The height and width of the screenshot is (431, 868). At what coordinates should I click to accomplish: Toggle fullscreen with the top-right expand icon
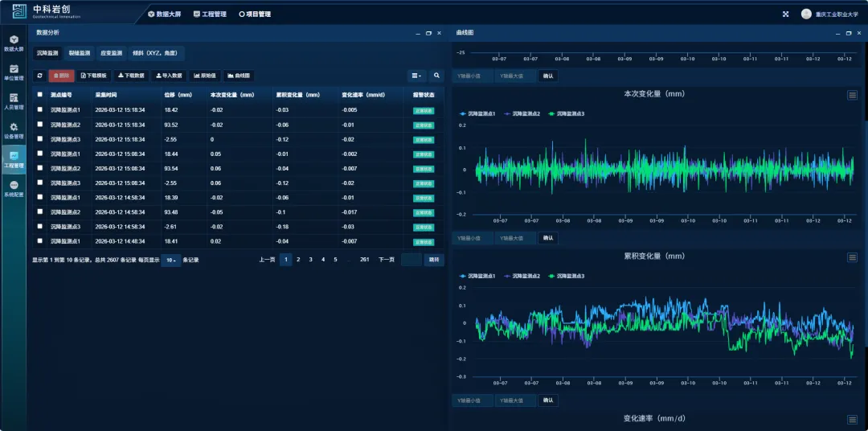click(785, 14)
